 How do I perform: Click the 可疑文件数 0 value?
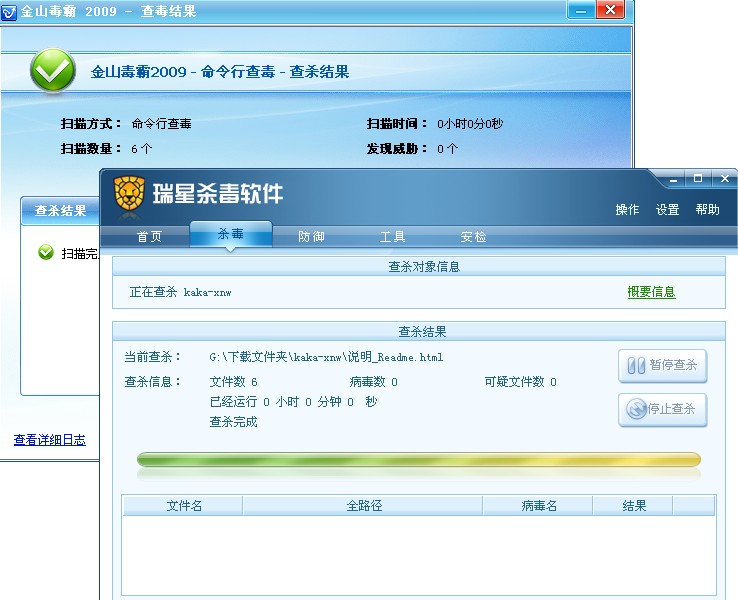(x=521, y=382)
